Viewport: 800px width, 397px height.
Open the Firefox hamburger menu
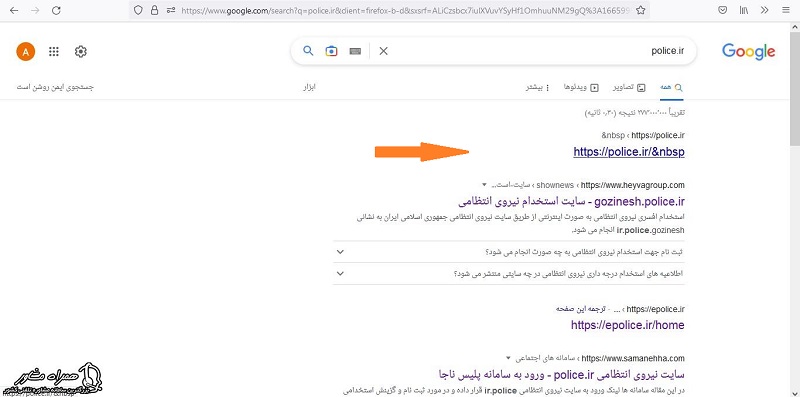[x=785, y=10]
